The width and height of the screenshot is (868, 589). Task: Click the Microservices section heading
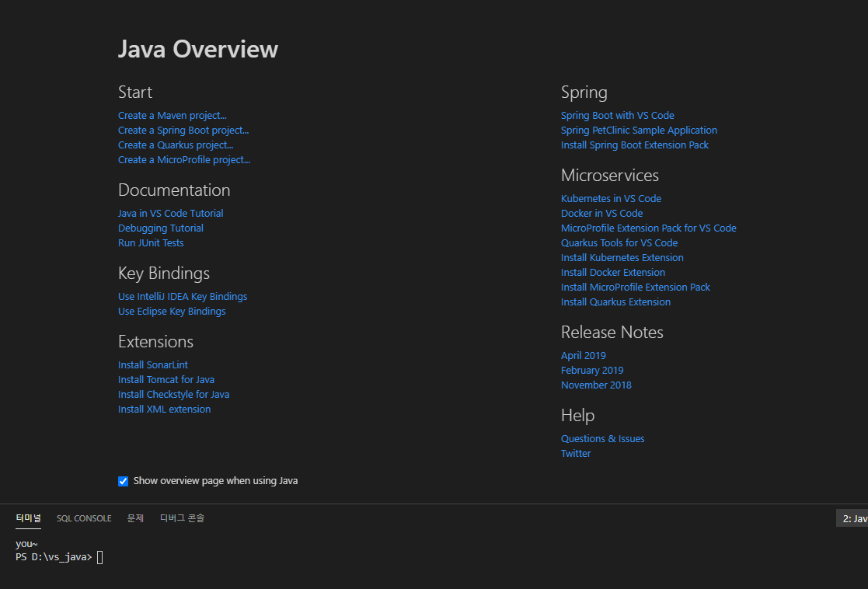point(609,175)
